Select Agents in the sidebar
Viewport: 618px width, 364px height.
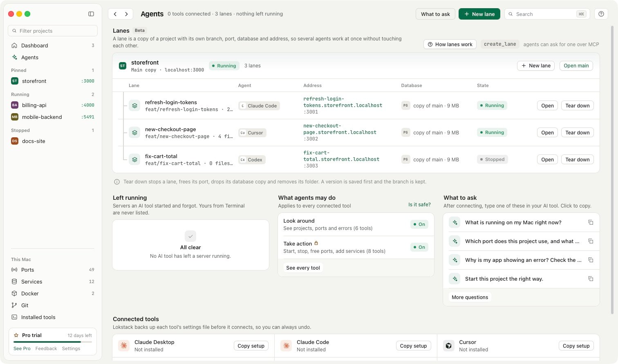coord(53,57)
